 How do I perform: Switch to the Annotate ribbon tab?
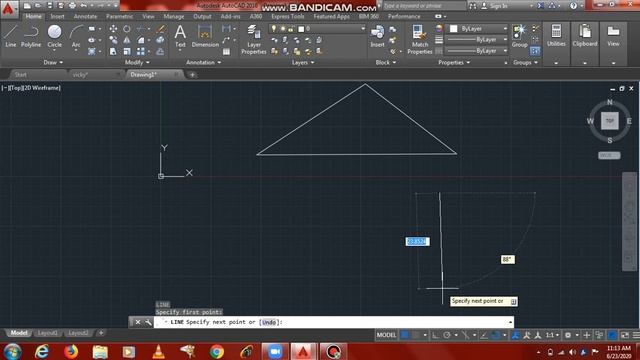pyautogui.click(x=85, y=16)
